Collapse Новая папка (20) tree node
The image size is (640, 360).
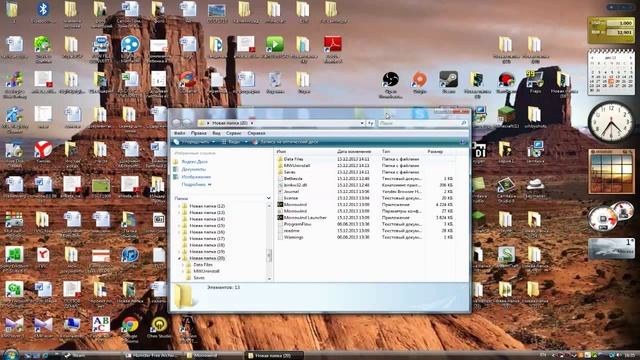coord(180,258)
